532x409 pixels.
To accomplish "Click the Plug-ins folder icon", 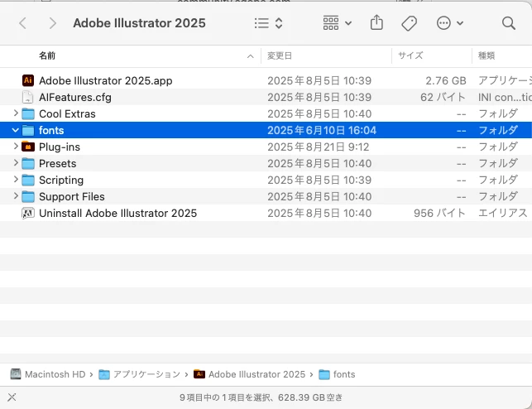I will [28, 147].
